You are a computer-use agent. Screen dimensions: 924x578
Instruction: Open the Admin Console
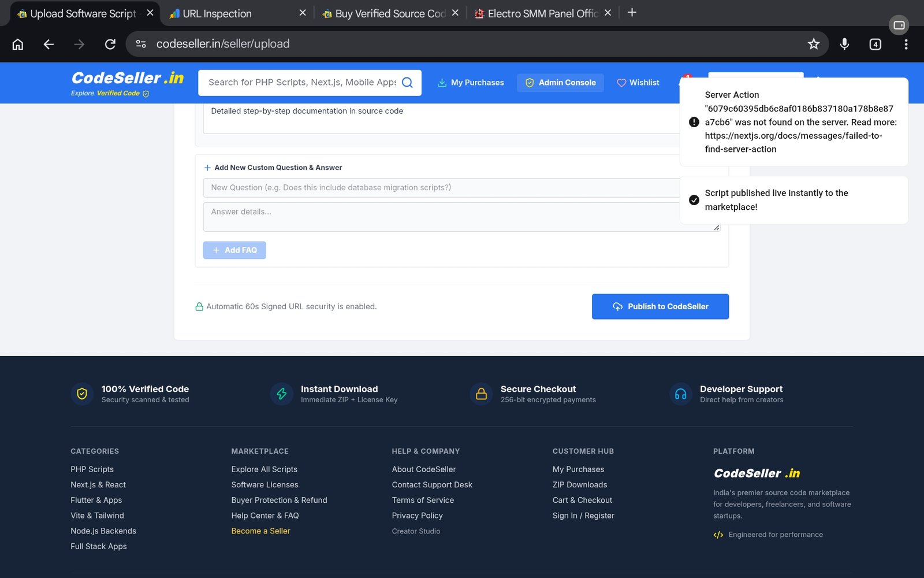click(x=560, y=83)
